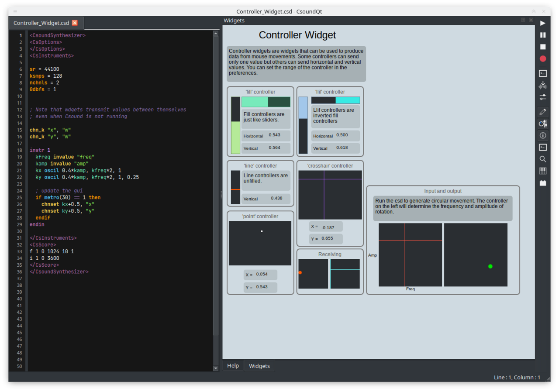Click the 'Controller Widget' heading text

point(297,35)
